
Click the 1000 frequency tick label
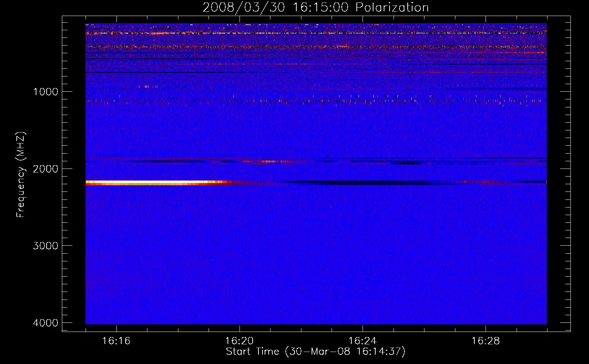46,92
